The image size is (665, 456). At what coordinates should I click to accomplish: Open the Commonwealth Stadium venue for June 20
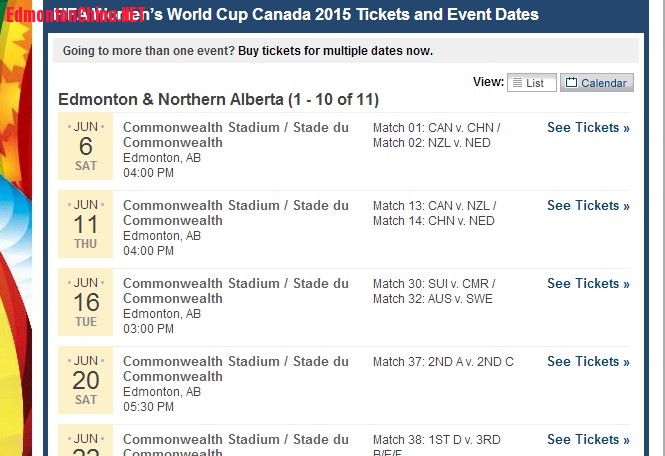tap(235, 369)
